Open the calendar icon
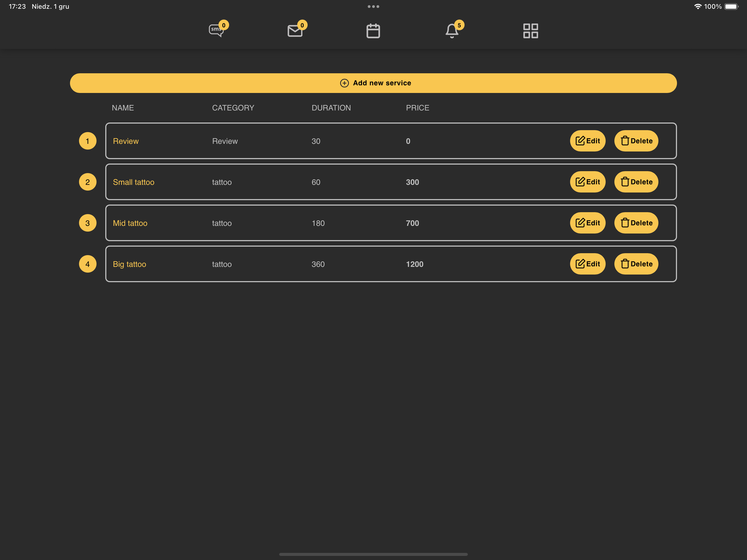Screen dimensions: 747x560 point(373,31)
